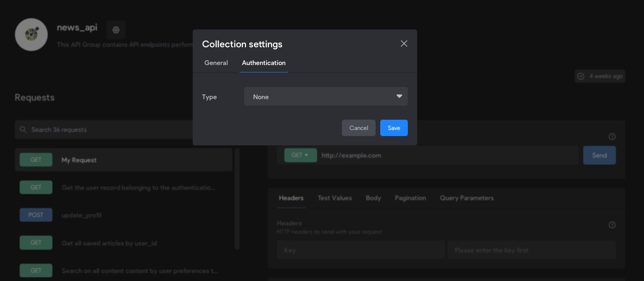The image size is (644, 281).
Task: Click the help icon above the Send button
Action: (x=612, y=137)
